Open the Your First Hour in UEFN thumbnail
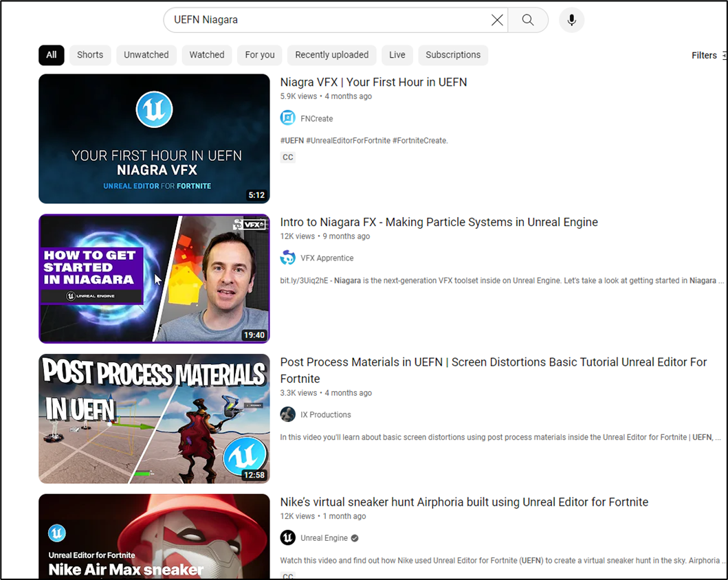This screenshot has height=580, width=728. coord(154,139)
